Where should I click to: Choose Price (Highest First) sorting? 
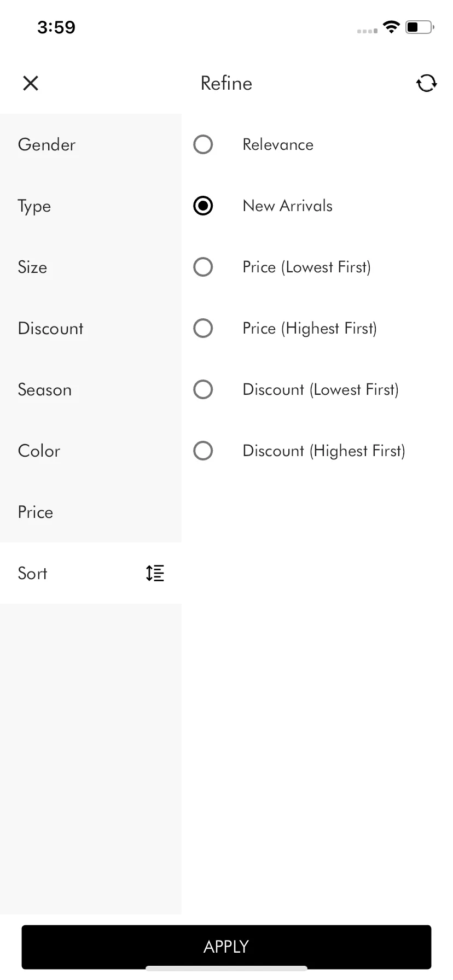pyautogui.click(x=203, y=328)
